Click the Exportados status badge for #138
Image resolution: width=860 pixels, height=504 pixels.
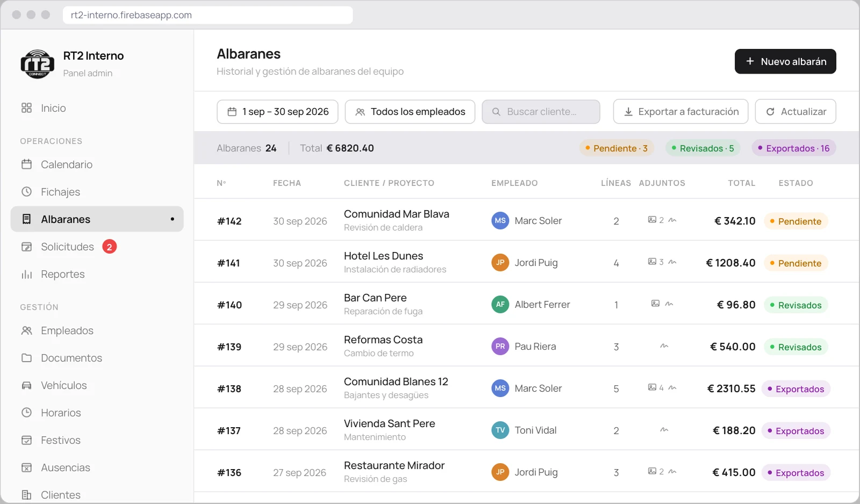[x=796, y=389]
